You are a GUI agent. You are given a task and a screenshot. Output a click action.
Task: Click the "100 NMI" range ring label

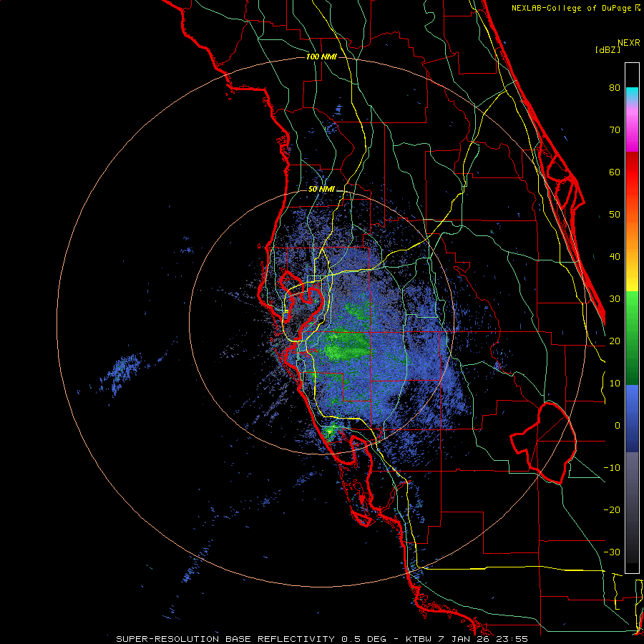click(x=321, y=57)
